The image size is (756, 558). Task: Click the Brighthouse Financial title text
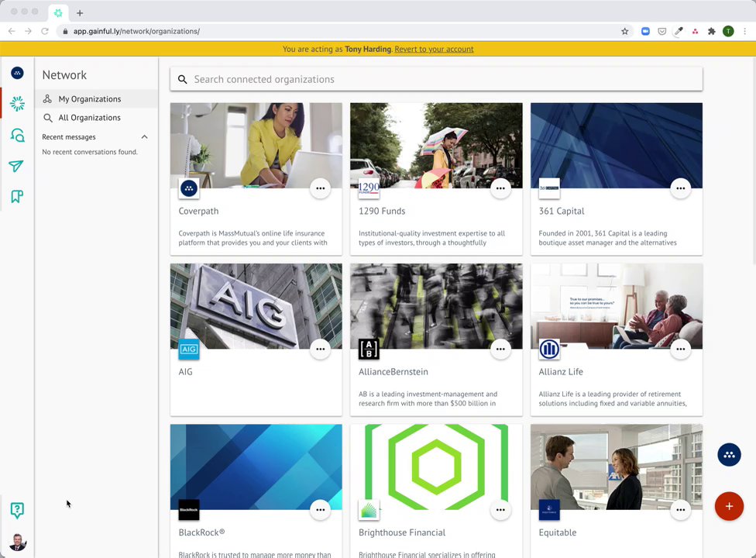coord(401,532)
